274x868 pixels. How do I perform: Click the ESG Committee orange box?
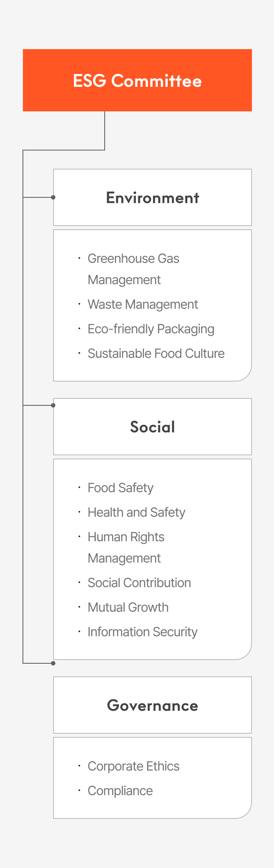click(x=137, y=80)
